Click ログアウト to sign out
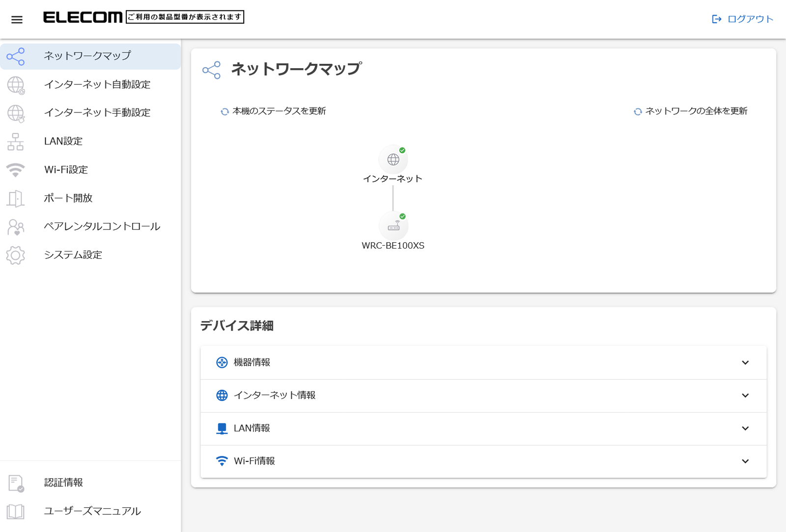 [x=743, y=19]
